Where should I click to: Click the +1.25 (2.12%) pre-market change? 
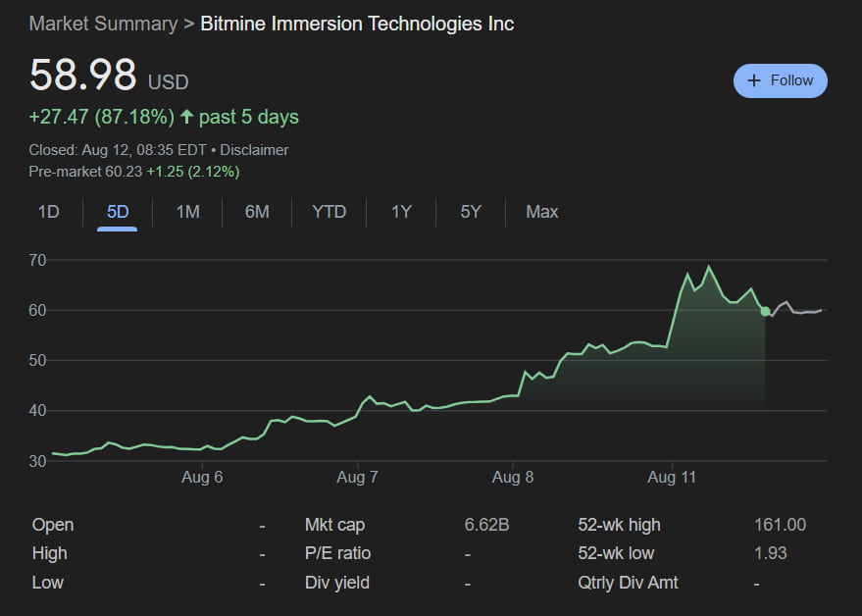(x=193, y=172)
